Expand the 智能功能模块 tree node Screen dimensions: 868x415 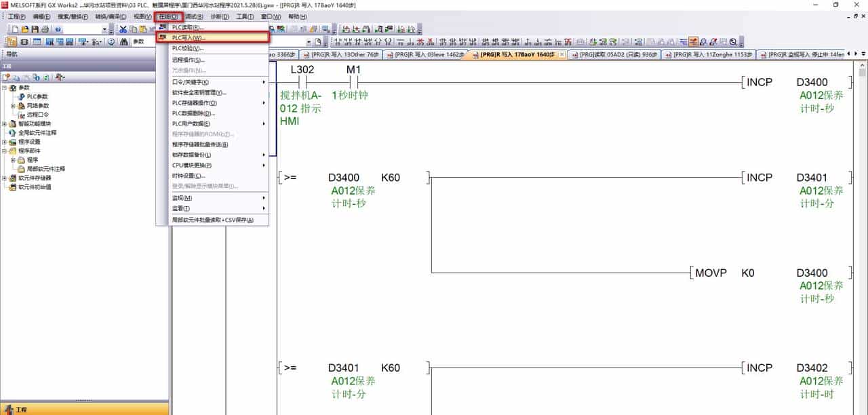tap(5, 124)
